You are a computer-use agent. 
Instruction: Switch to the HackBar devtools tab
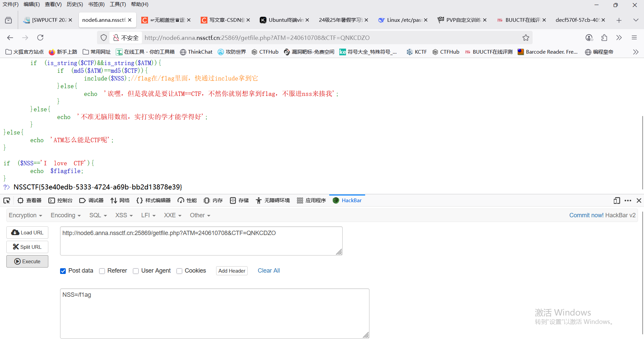click(x=347, y=201)
